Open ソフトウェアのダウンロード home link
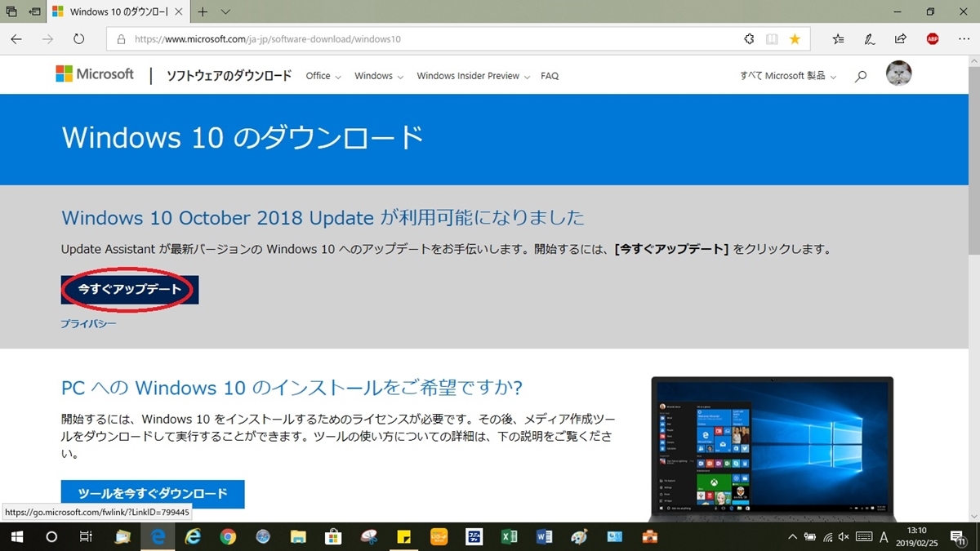Viewport: 980px width, 551px height. click(229, 76)
